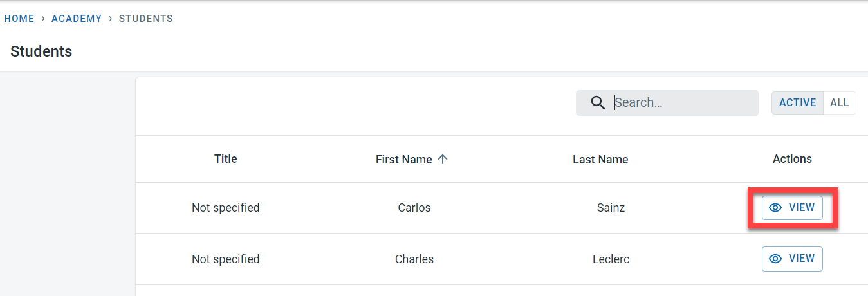
Task: Click the magnifying glass search icon
Action: click(x=598, y=103)
